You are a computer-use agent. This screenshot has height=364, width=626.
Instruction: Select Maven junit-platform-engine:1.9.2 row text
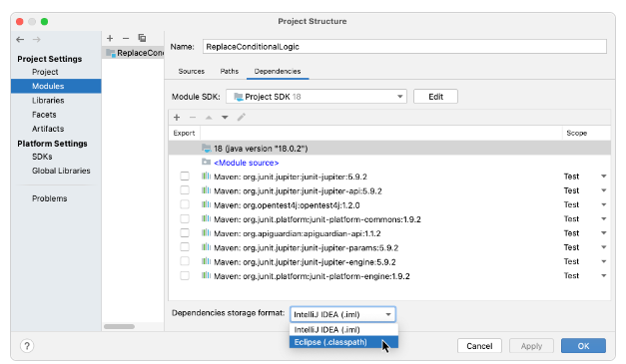tap(312, 276)
